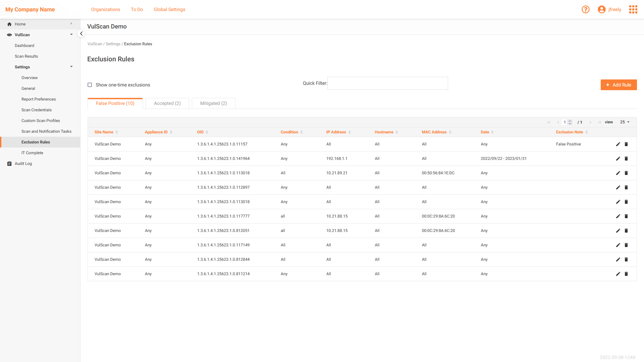Click the page size view 25 dropdown
Screen dimensions: 644x362
pos(626,122)
